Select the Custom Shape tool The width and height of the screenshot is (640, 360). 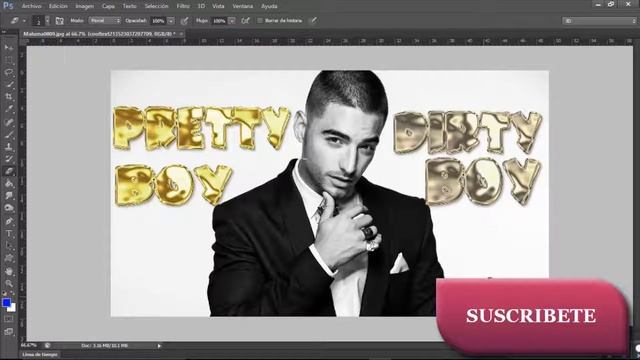(x=9, y=258)
